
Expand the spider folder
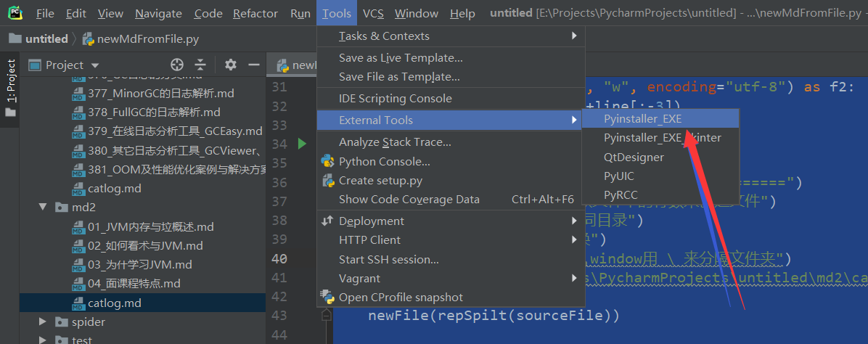[x=43, y=322]
